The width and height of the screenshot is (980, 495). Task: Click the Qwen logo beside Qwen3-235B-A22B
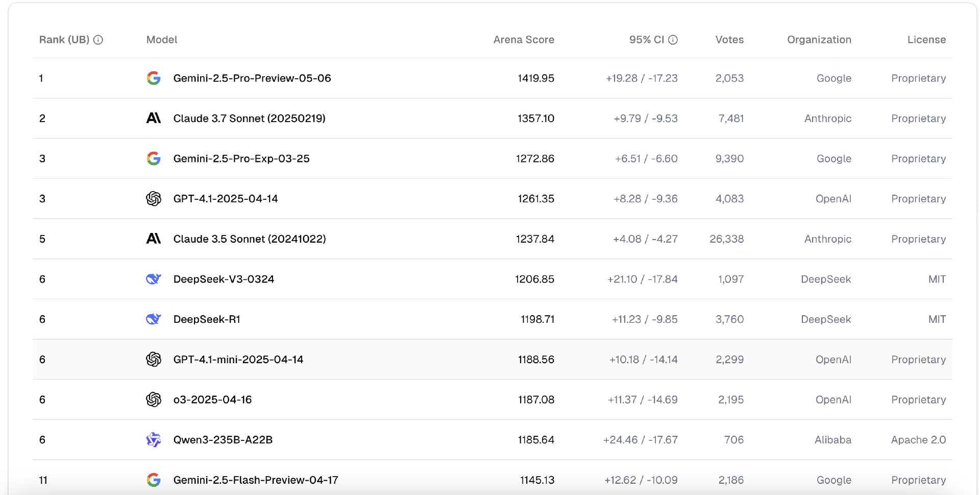click(x=154, y=440)
